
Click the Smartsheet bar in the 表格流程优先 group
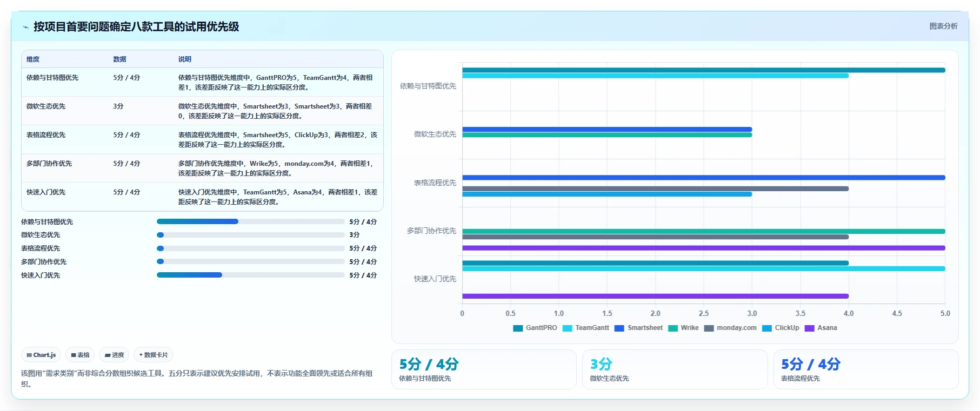[x=704, y=178]
